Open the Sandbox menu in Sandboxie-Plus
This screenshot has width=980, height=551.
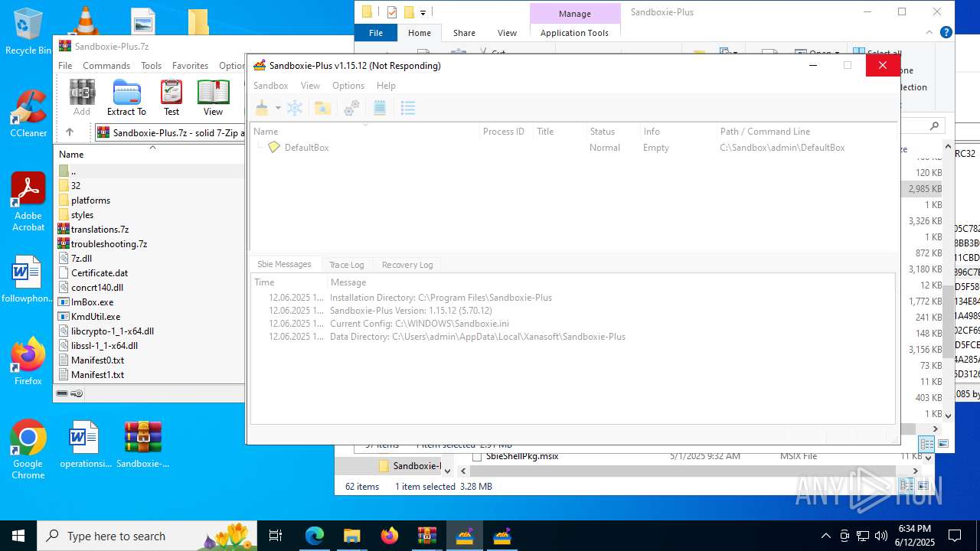tap(270, 86)
